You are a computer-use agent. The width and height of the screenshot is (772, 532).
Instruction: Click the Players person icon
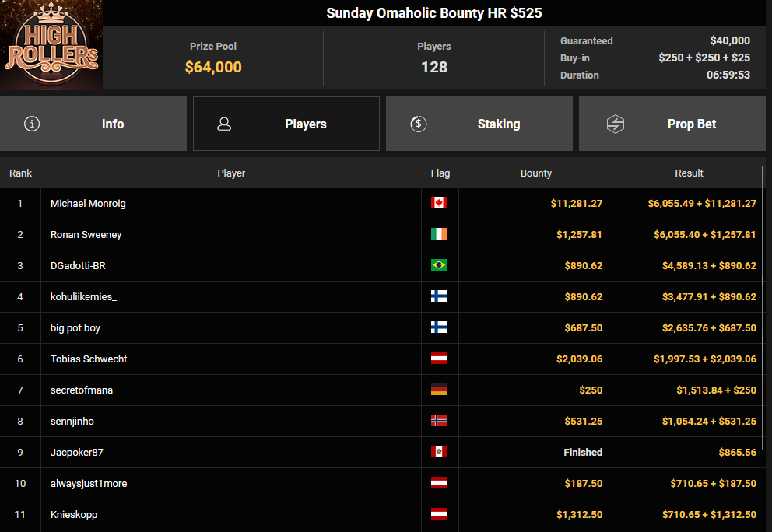(x=224, y=124)
